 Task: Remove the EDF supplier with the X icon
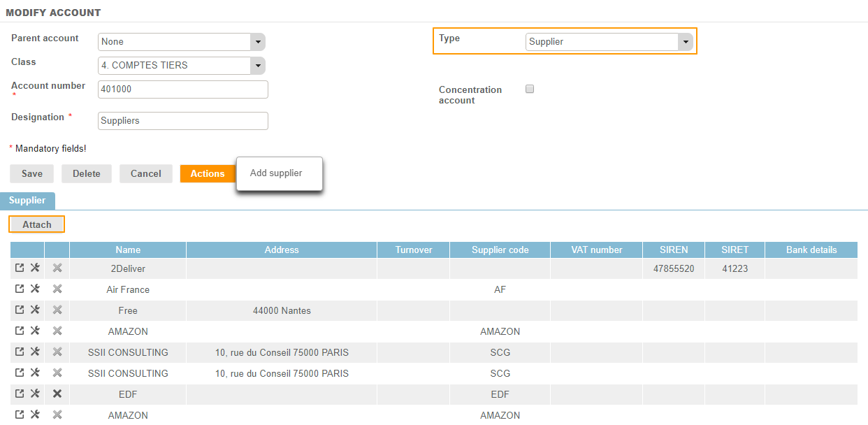click(x=57, y=394)
